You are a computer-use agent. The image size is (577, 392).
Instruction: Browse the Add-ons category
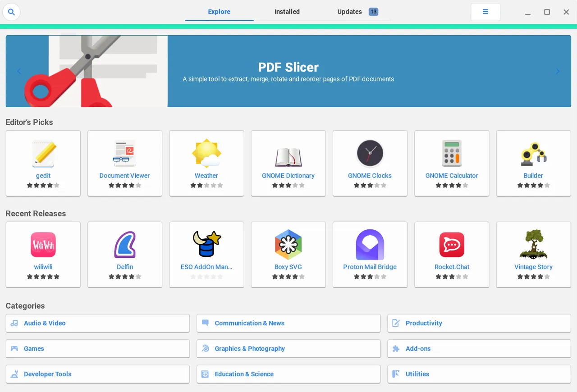coord(479,349)
